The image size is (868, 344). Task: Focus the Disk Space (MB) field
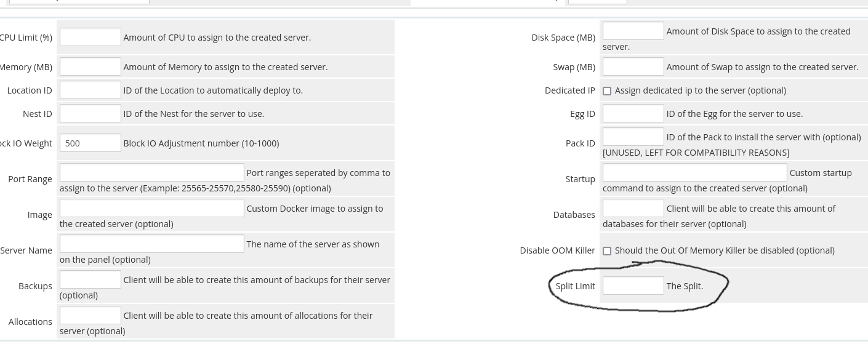click(x=633, y=31)
